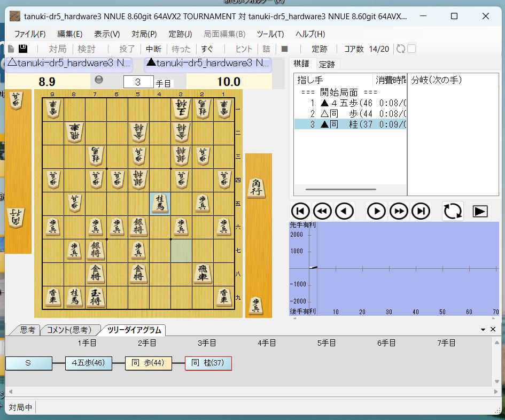
Task: Click the rewind double-arrow button
Action: [x=323, y=212]
